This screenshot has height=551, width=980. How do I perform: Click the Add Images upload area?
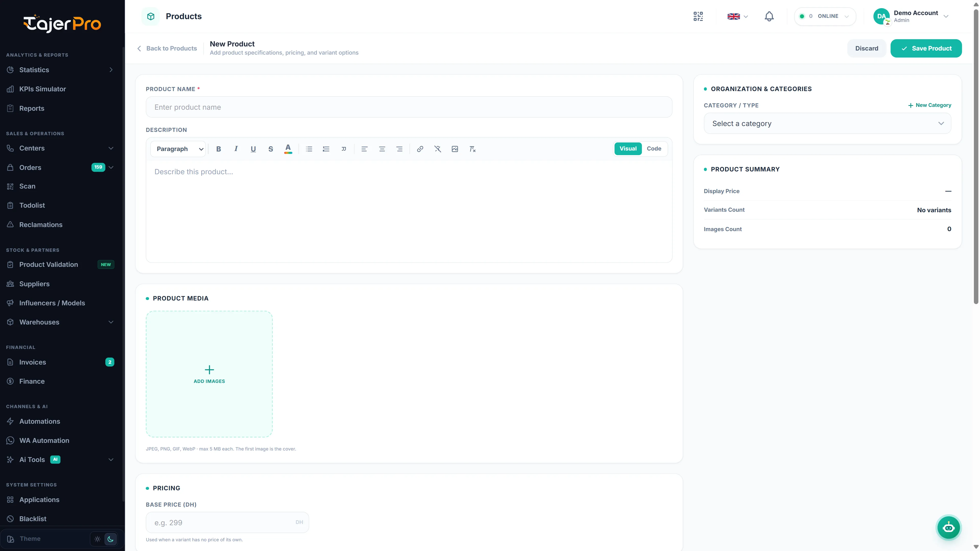tap(209, 374)
